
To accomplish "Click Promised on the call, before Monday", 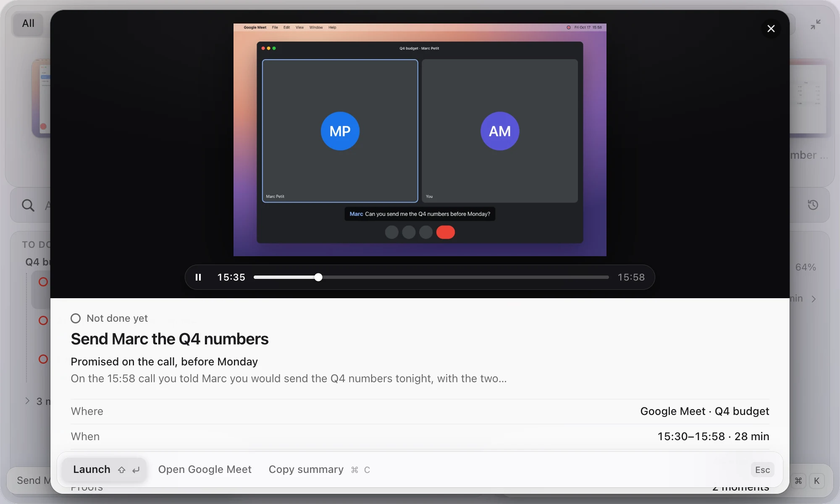I will tap(164, 362).
